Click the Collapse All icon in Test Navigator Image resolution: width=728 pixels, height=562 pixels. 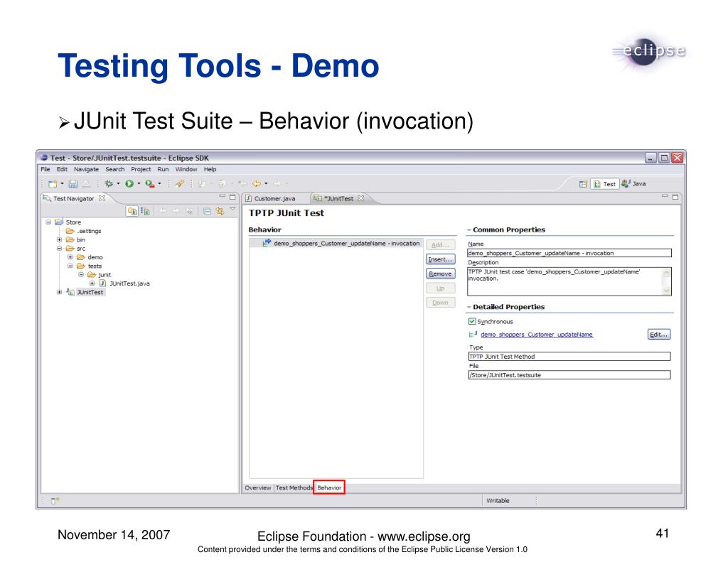[207, 211]
